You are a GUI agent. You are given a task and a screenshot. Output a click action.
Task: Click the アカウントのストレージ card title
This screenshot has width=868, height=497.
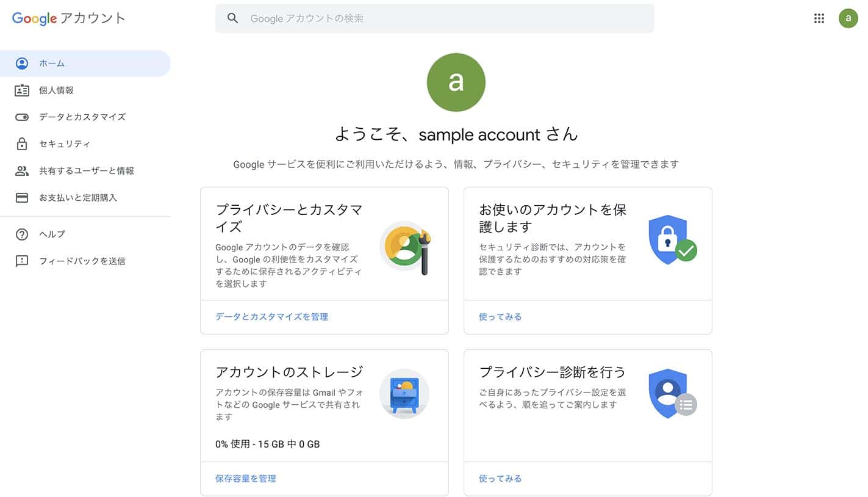[x=290, y=372]
